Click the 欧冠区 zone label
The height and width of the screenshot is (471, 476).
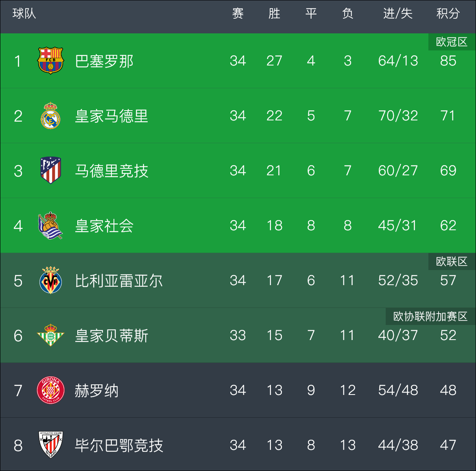tap(452, 42)
